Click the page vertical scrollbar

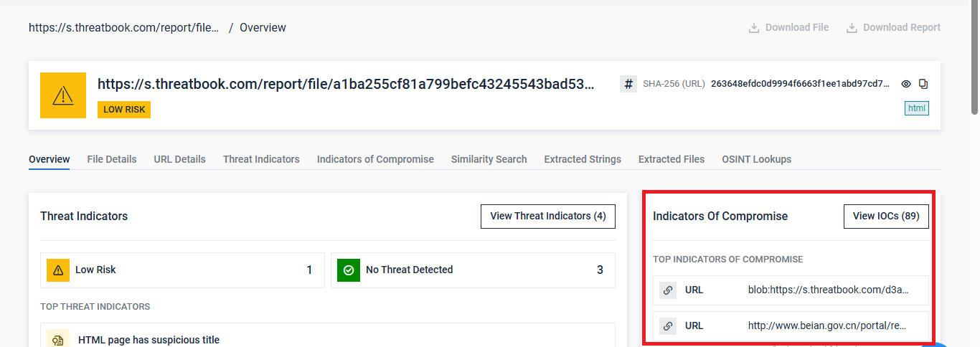tap(974, 57)
